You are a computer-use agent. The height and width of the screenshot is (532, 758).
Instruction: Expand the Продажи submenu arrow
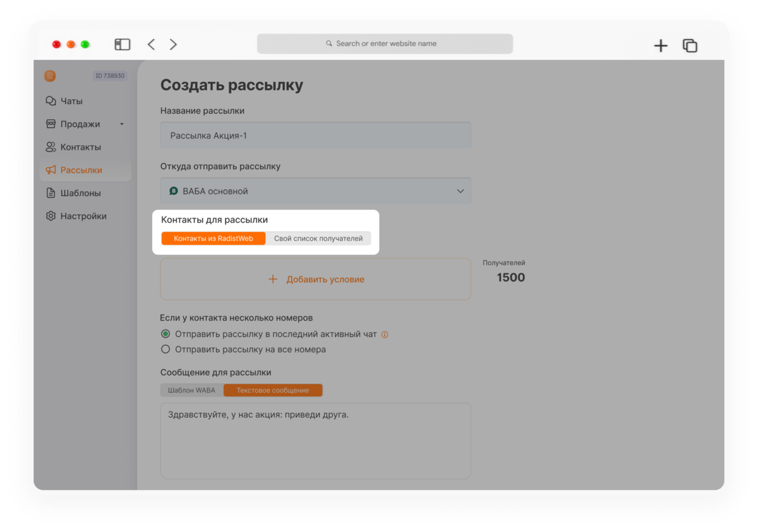[122, 124]
